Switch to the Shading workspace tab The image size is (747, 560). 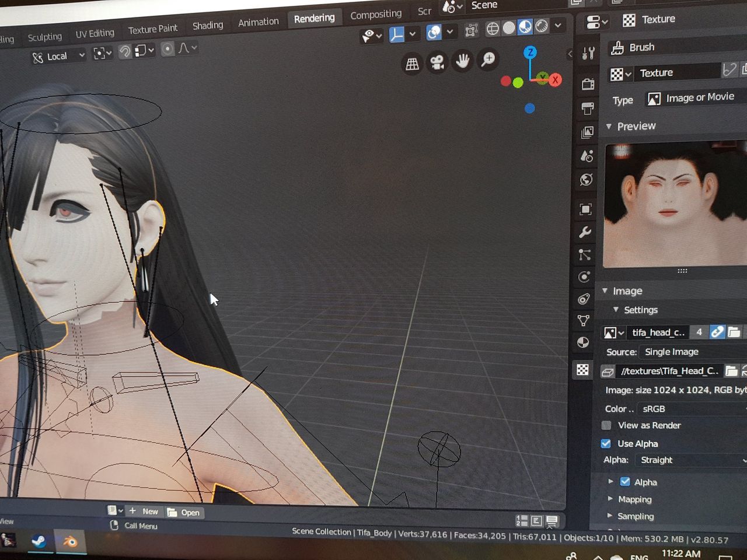pyautogui.click(x=208, y=25)
